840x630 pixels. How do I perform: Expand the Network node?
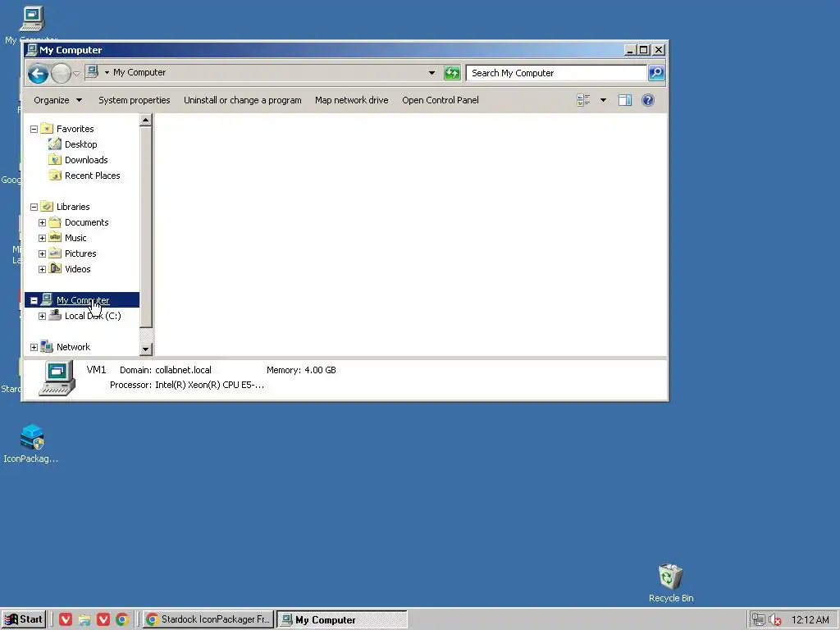tap(34, 347)
